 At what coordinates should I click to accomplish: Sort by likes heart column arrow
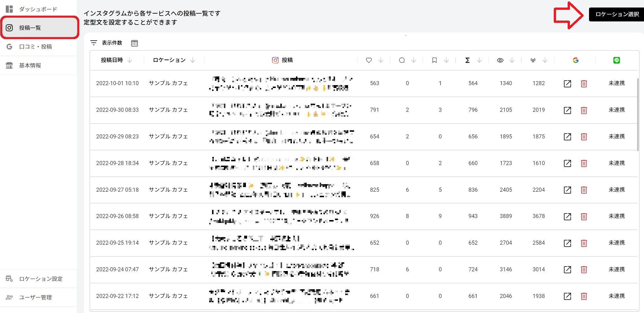381,60
